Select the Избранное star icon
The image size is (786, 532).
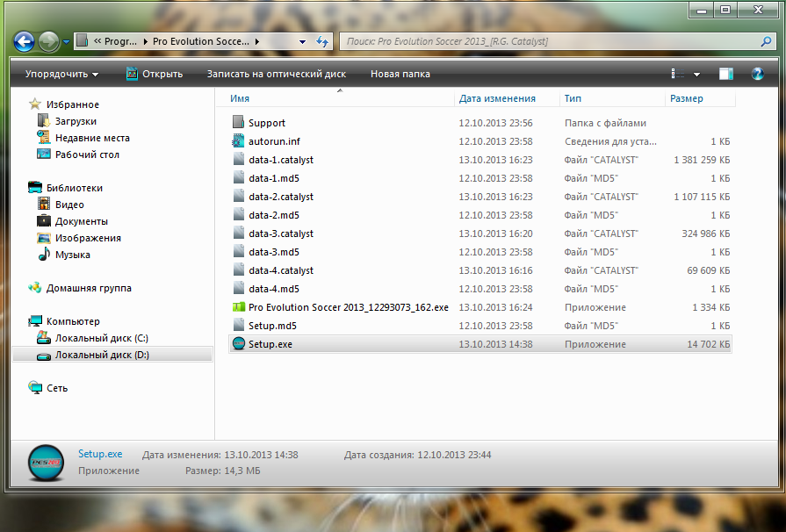point(34,104)
